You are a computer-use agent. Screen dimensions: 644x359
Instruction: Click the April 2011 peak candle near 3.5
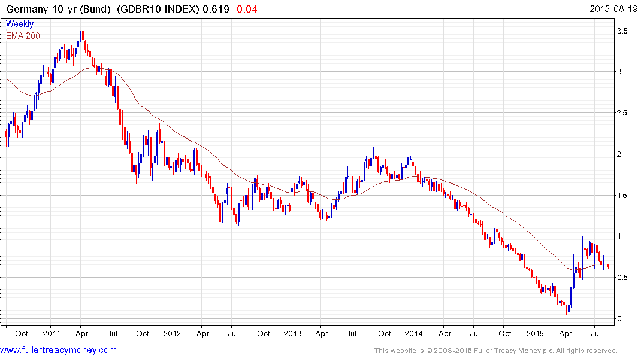coord(81,36)
